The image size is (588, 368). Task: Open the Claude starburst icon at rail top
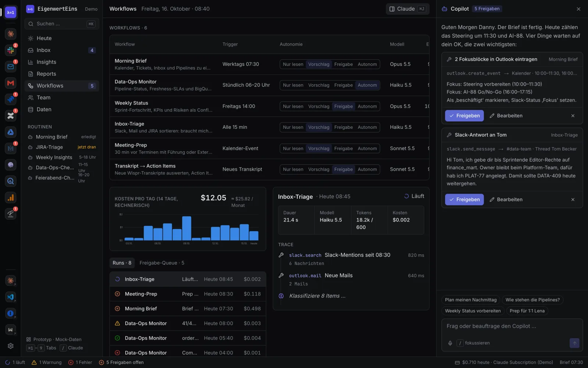[x=11, y=34]
